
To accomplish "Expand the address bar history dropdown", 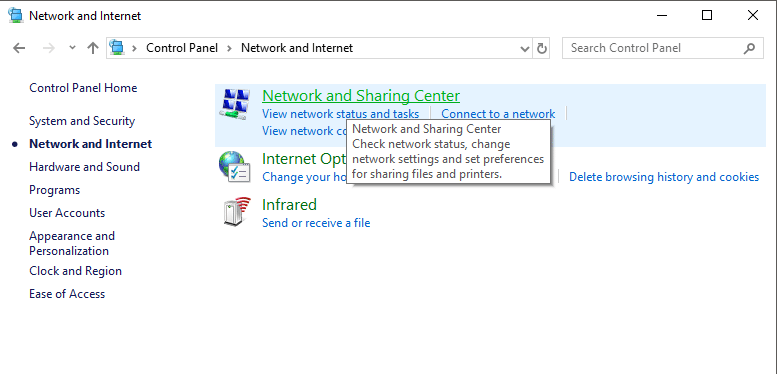I will point(525,49).
